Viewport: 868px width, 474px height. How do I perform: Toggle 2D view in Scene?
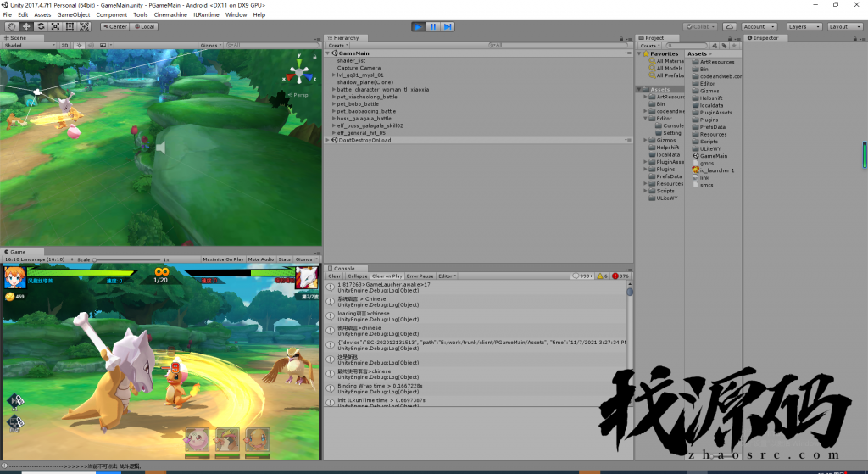click(x=64, y=46)
